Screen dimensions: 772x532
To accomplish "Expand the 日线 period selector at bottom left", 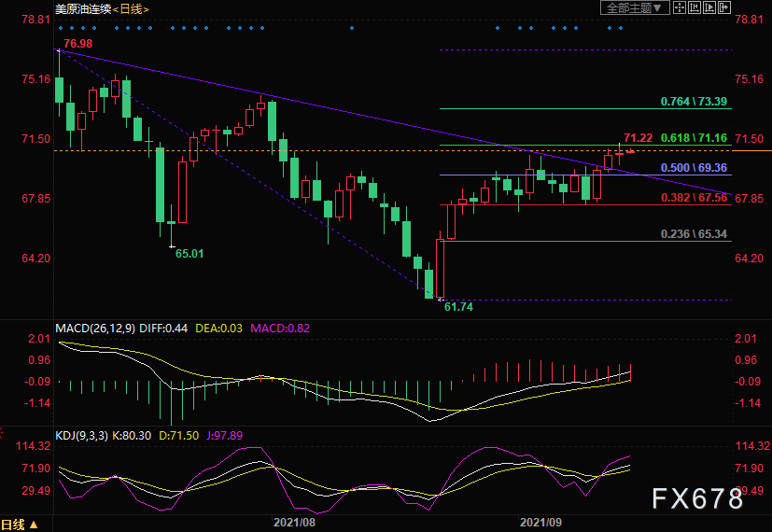I will coord(20,525).
